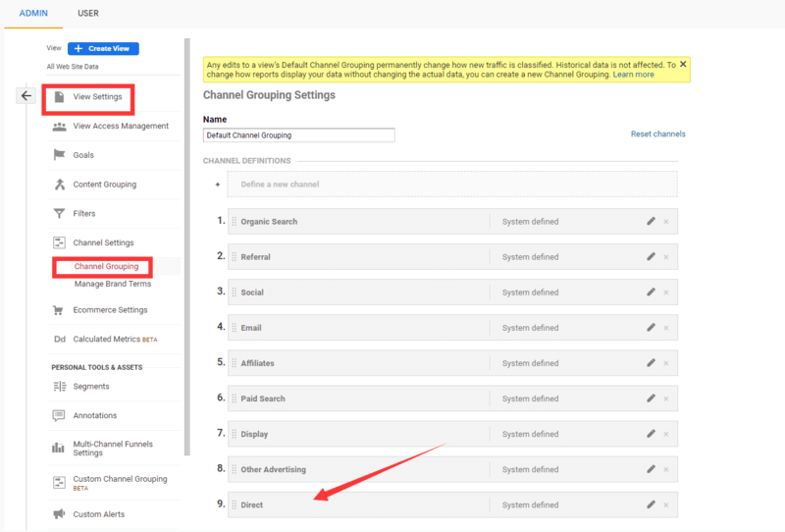The image size is (785, 532).
Task: Edit the Direct channel pencil icon
Action: pyautogui.click(x=651, y=505)
